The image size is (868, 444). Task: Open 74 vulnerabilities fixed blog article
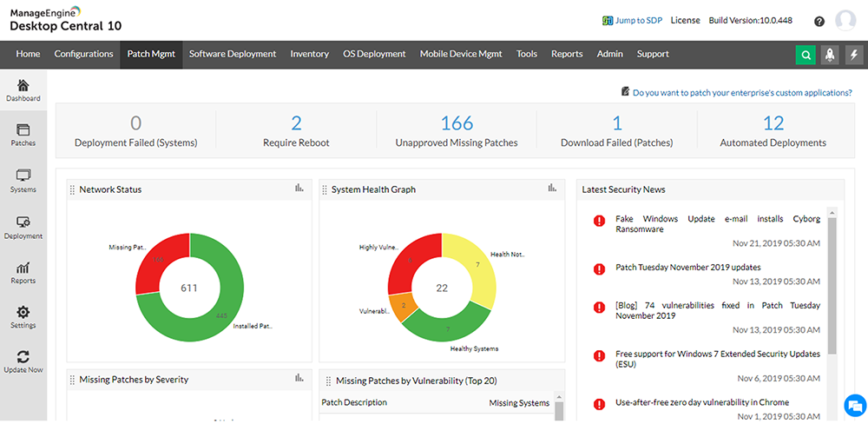pos(718,310)
